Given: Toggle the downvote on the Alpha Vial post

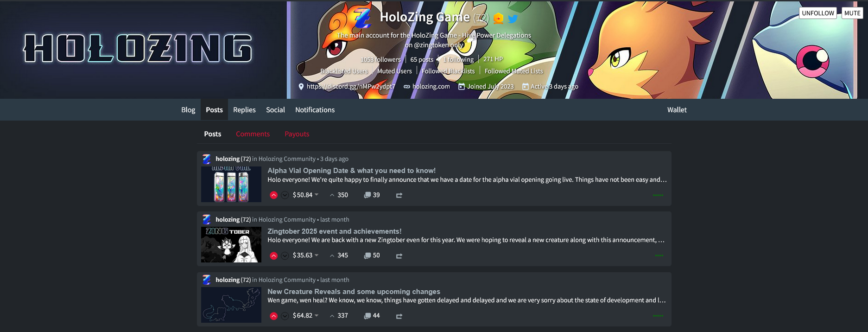Looking at the screenshot, I should coord(285,195).
